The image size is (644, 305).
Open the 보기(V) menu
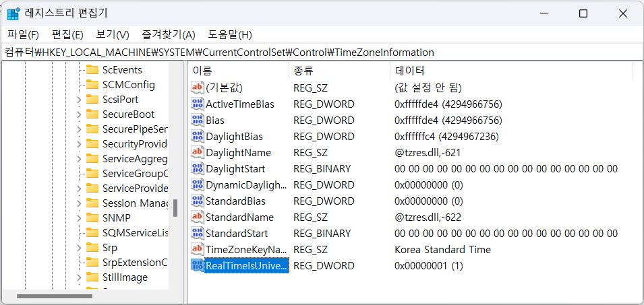[x=113, y=35]
